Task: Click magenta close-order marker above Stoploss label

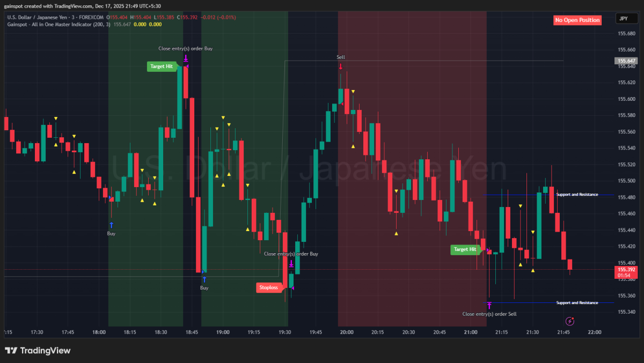Action: 291,264
